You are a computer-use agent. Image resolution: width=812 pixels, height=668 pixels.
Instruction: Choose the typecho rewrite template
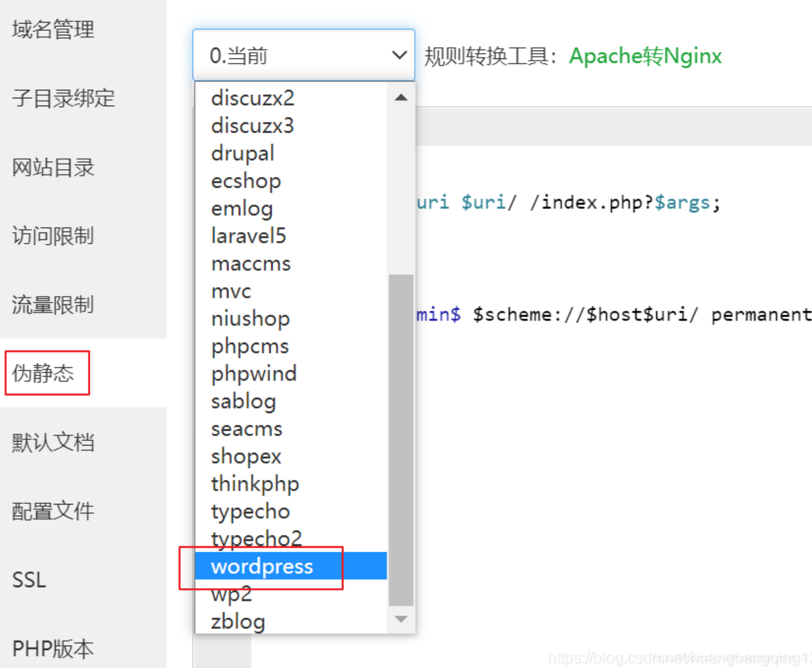tap(291, 511)
